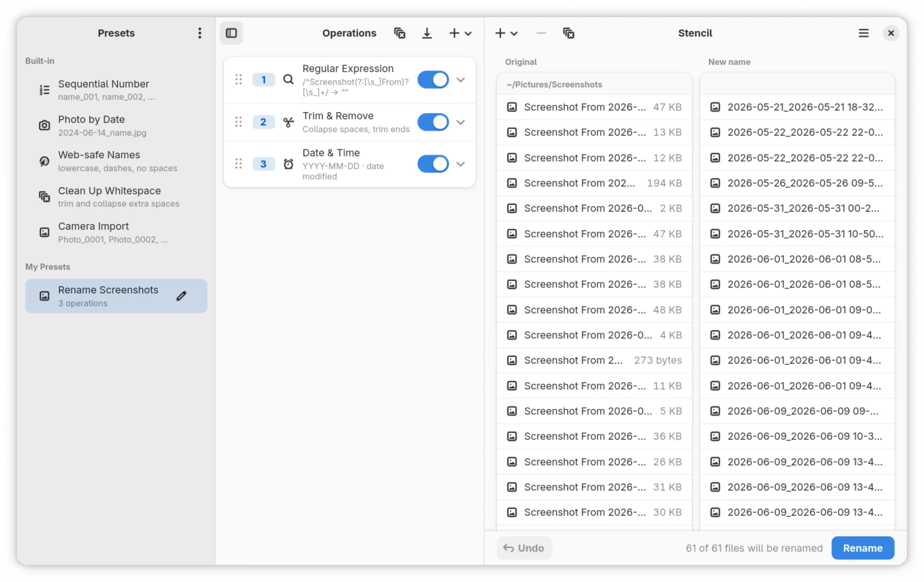Expand the Regular Expression settings chevron

click(x=461, y=79)
